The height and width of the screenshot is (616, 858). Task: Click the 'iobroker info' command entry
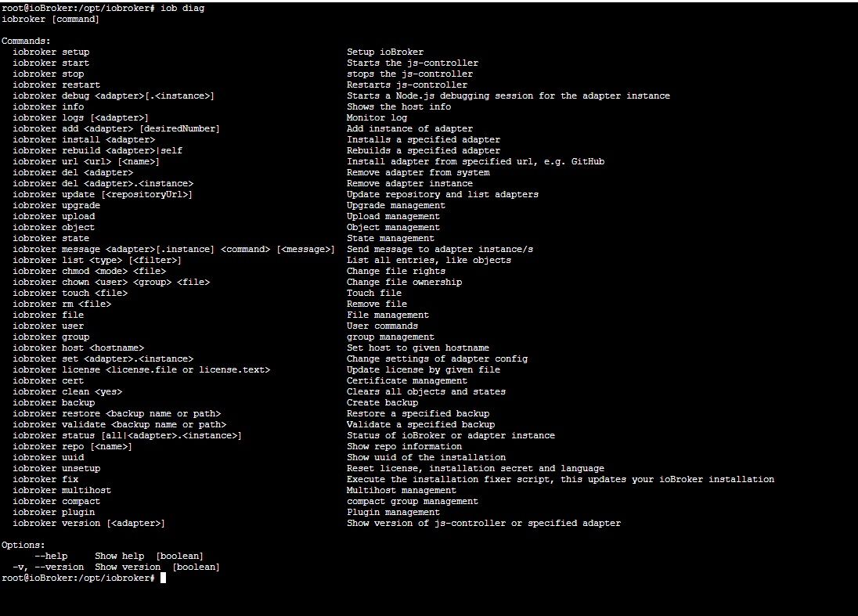[x=49, y=106]
